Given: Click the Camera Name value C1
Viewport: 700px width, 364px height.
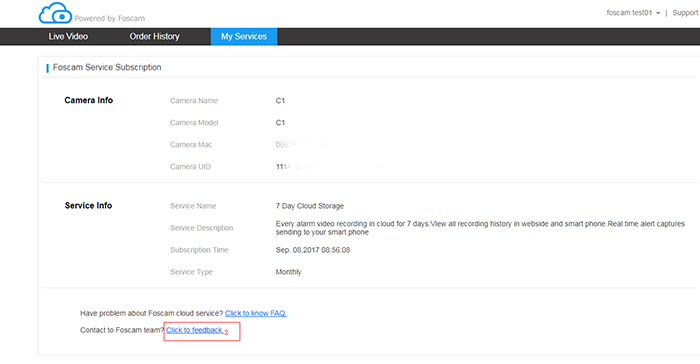Looking at the screenshot, I should coord(280,101).
